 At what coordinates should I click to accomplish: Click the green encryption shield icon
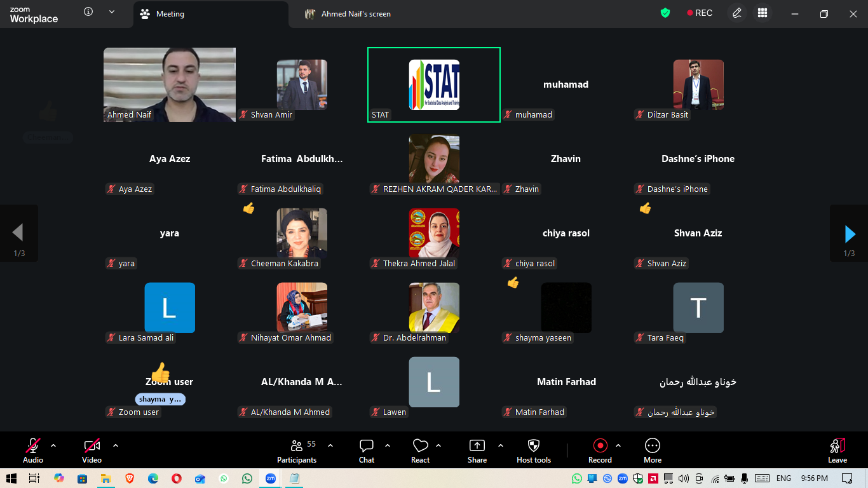[665, 13]
